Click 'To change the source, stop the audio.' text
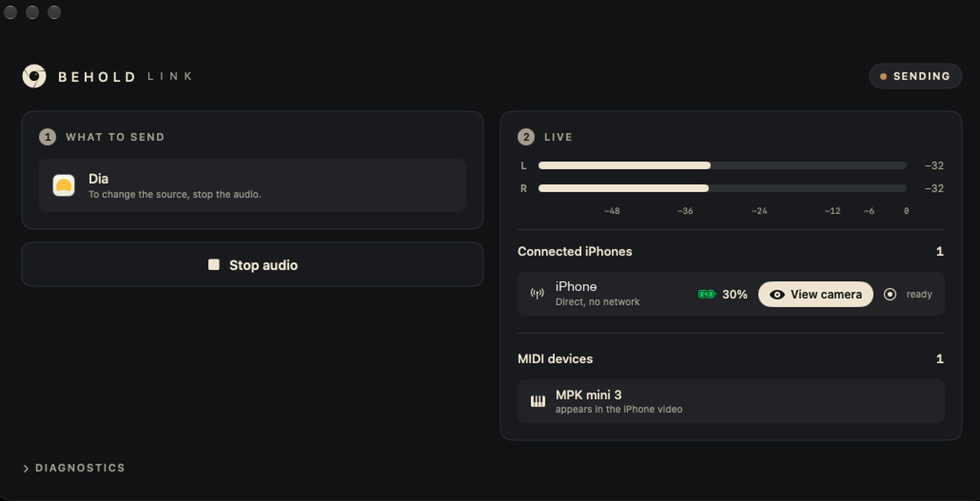The height and width of the screenshot is (501, 980). tap(175, 194)
